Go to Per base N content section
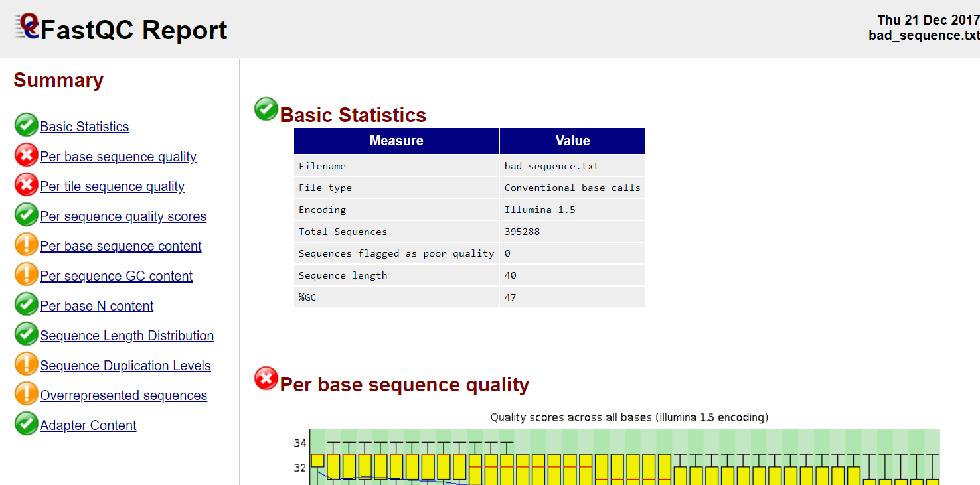980x485 pixels. coord(96,306)
